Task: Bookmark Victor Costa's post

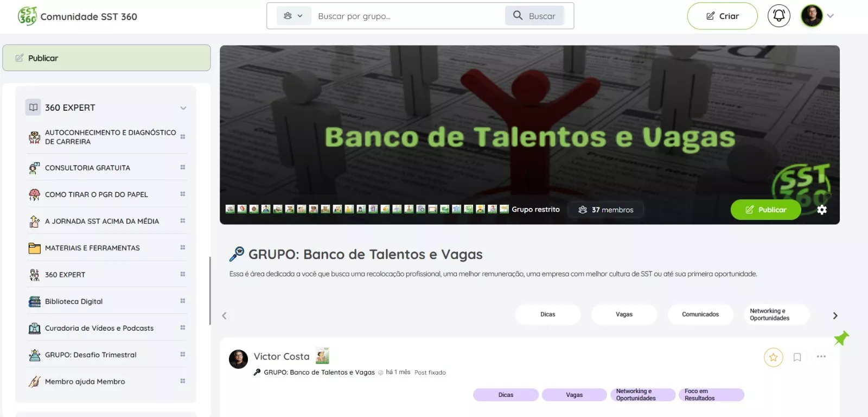Action: [x=797, y=357]
